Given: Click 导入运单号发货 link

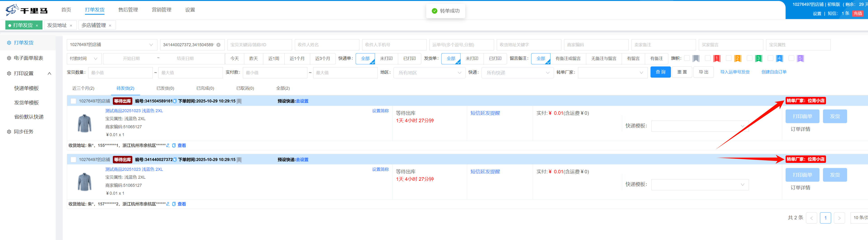Looking at the screenshot, I should pyautogui.click(x=735, y=72).
